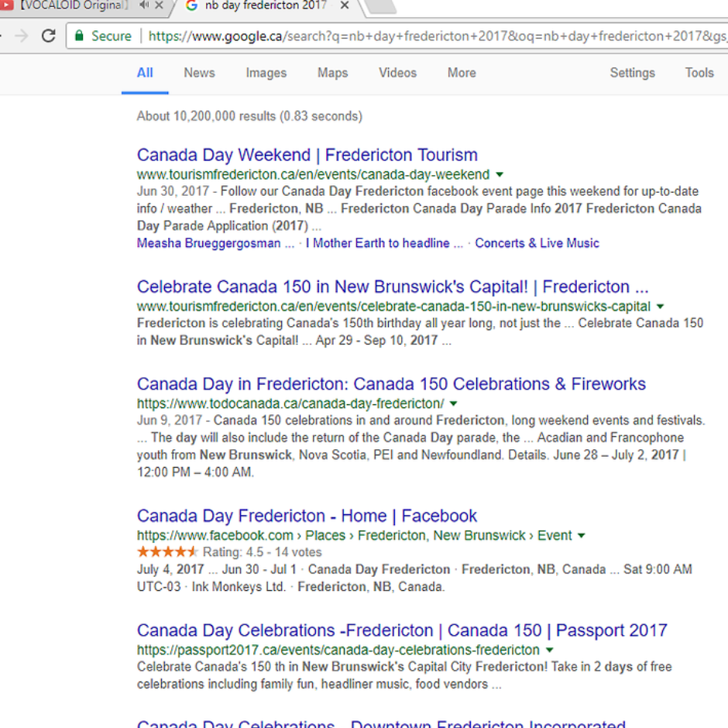Click the forward navigation arrow

coord(21,36)
